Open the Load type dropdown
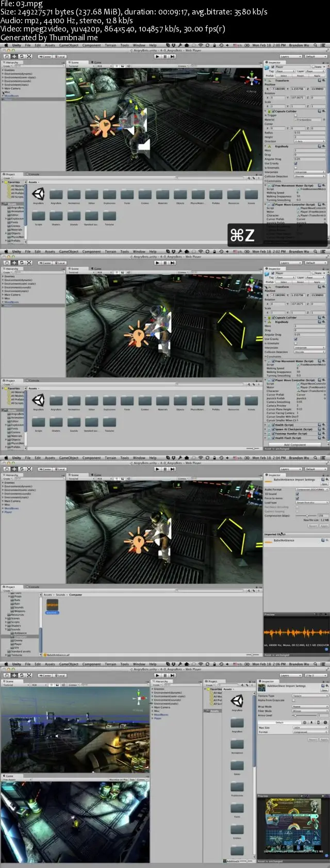Viewport: 330px width, 868px height. 311,502
